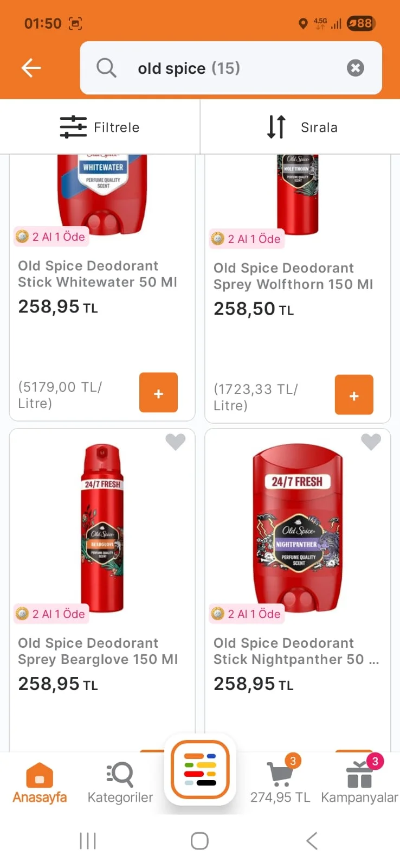The image size is (400, 868).
Task: Tap the Old Spice Deodorant Stick Whitewater title
Action: (x=98, y=274)
